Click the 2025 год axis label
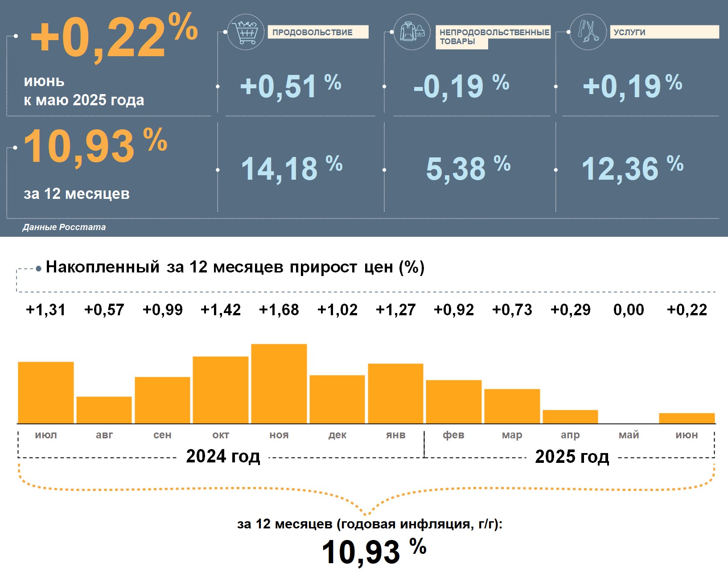Viewport: 728px width, 573px height. [x=572, y=457]
